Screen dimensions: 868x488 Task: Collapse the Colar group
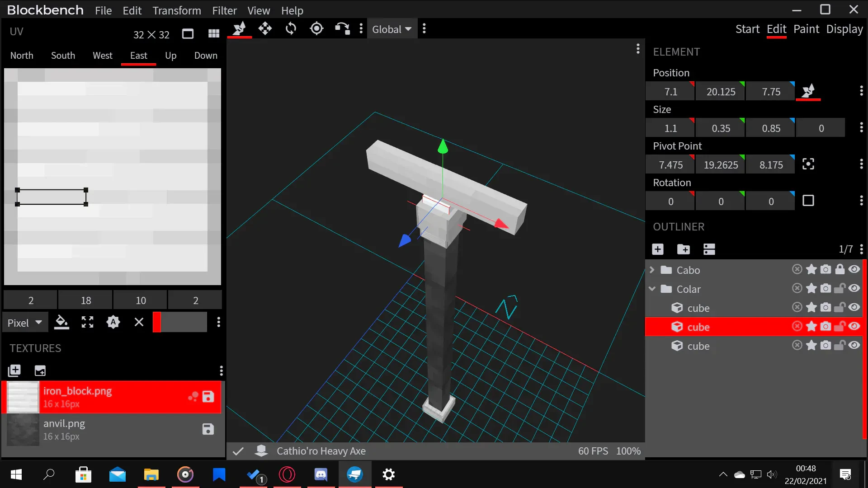(652, 289)
